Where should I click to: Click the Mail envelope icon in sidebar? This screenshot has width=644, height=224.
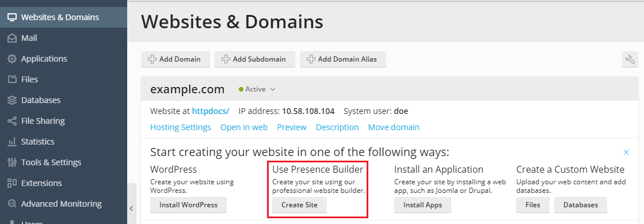pos(12,38)
